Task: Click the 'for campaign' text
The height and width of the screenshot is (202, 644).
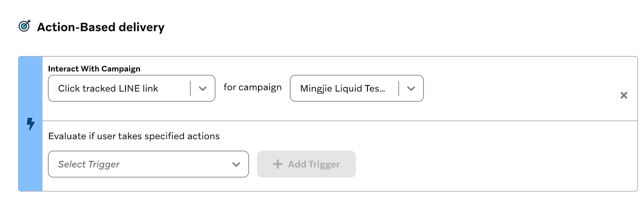Action: [252, 87]
